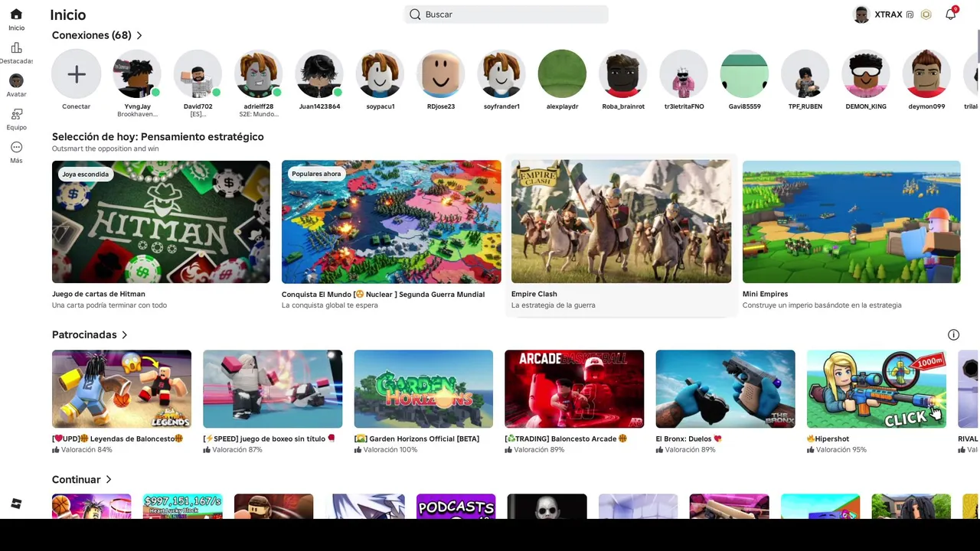980x551 pixels.
Task: Open David702's avatar
Action: 198,74
